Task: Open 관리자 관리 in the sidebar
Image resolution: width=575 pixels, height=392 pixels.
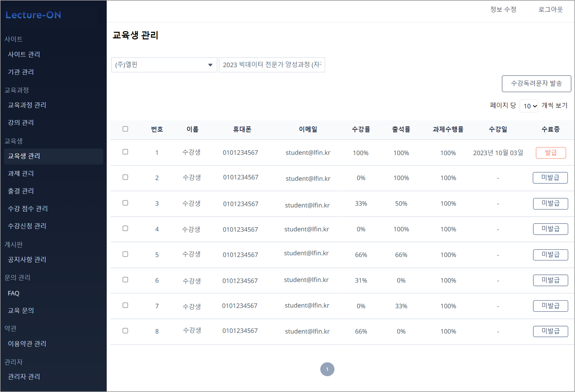Action: pos(24,376)
